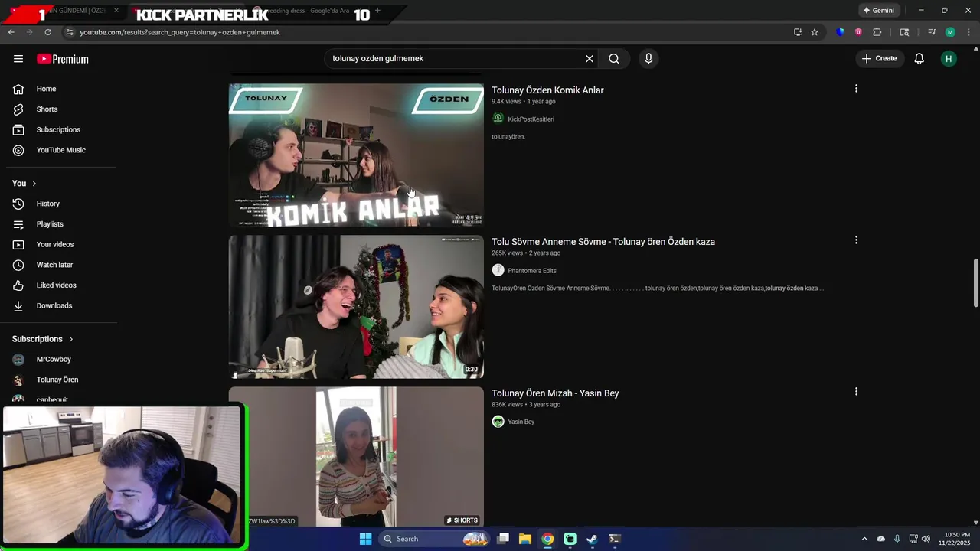Reload the page in Chrome
This screenshot has height=551, width=980.
point(47,32)
